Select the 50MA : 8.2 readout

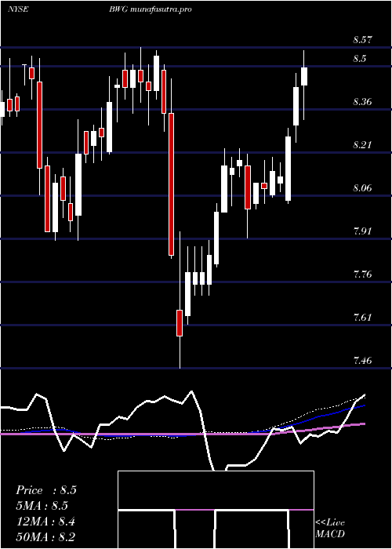coord(45,536)
